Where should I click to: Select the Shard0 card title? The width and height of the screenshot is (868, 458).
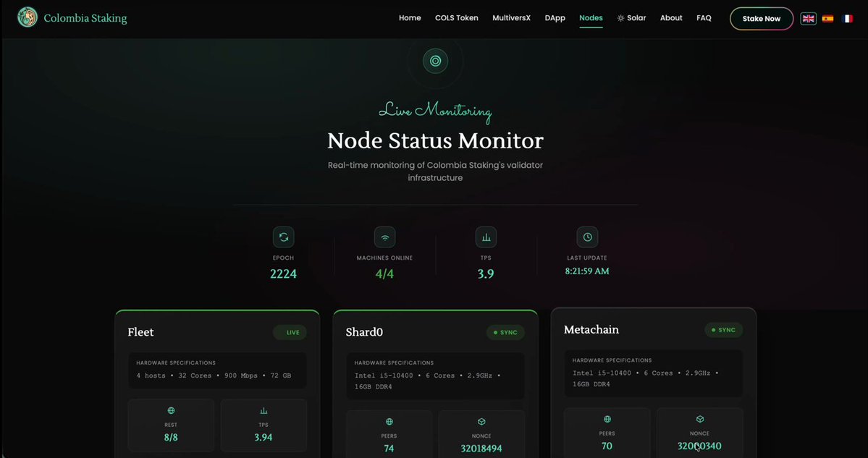click(x=364, y=332)
